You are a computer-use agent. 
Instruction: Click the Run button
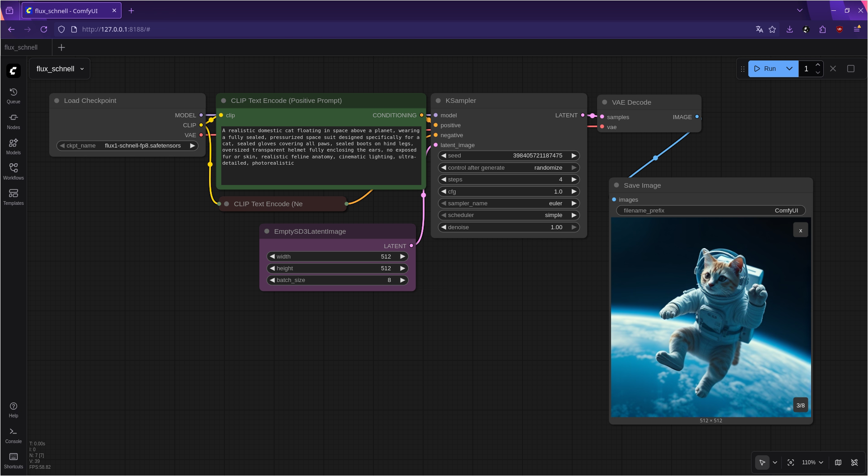tap(768, 68)
